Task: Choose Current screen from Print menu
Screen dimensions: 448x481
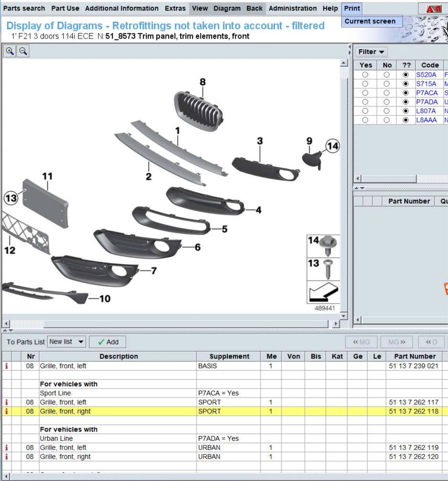Action: tap(370, 21)
